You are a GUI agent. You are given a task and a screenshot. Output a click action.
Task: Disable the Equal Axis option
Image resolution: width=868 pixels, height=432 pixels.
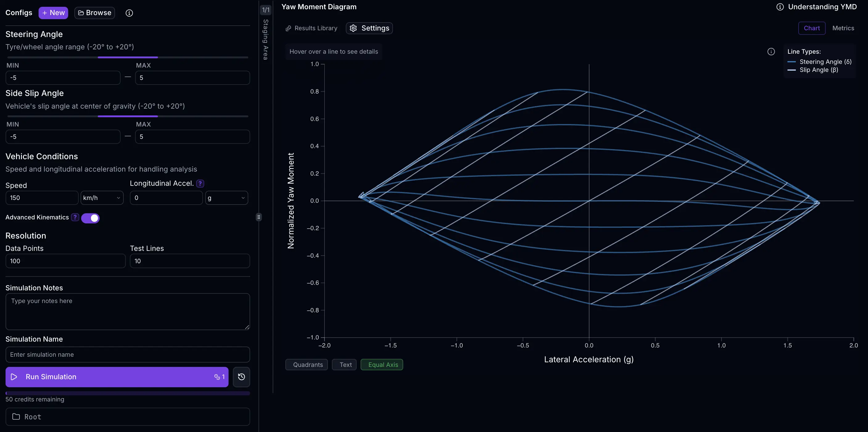pos(382,365)
